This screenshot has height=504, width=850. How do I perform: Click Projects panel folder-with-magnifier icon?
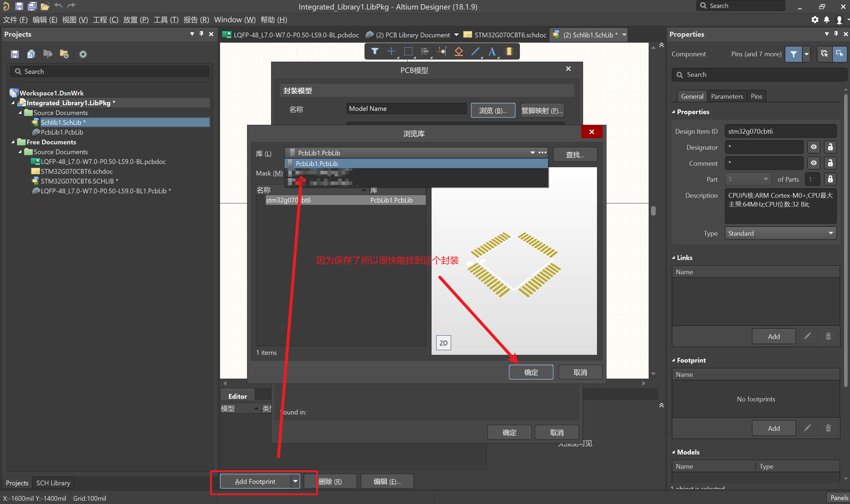(x=47, y=54)
